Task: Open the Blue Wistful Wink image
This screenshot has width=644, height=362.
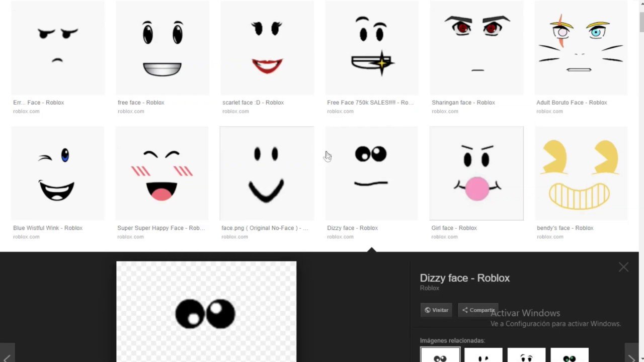Action: pos(58,173)
